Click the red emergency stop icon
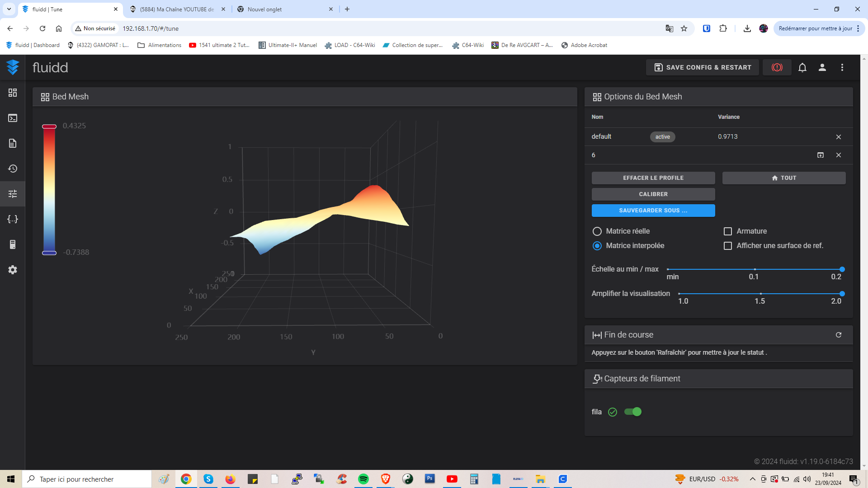This screenshot has width=868, height=488. 777,67
